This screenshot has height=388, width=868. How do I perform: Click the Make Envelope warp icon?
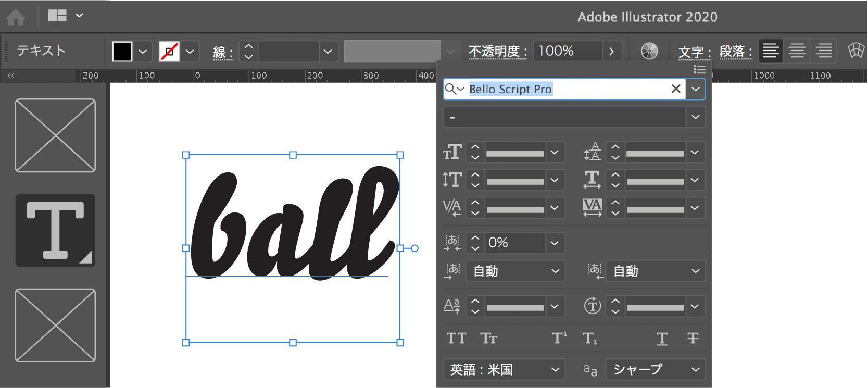pos(856,51)
